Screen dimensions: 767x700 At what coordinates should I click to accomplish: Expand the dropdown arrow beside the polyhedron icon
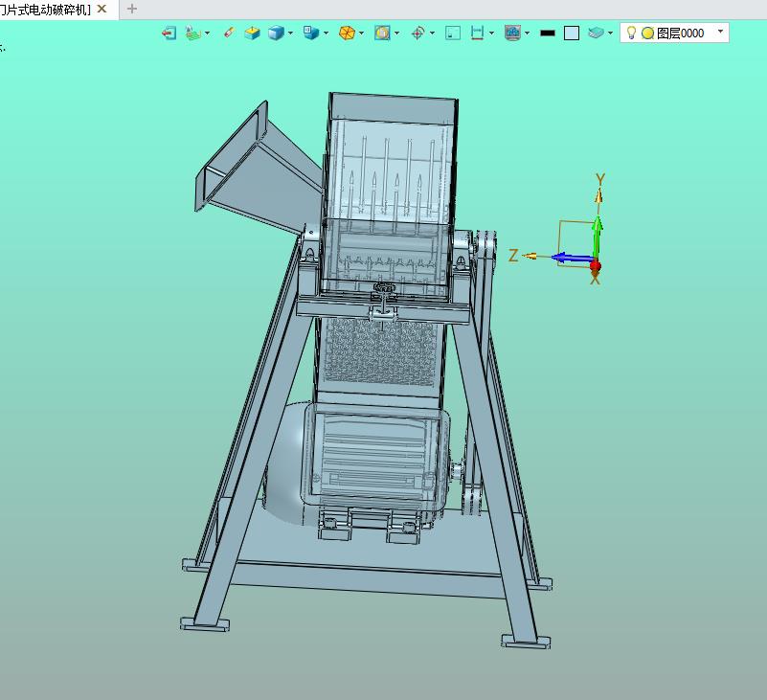[362, 34]
